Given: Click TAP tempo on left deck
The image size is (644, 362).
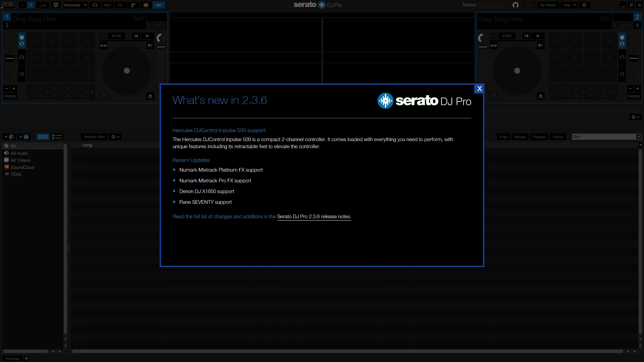Looking at the screenshot, I should [138, 19].
